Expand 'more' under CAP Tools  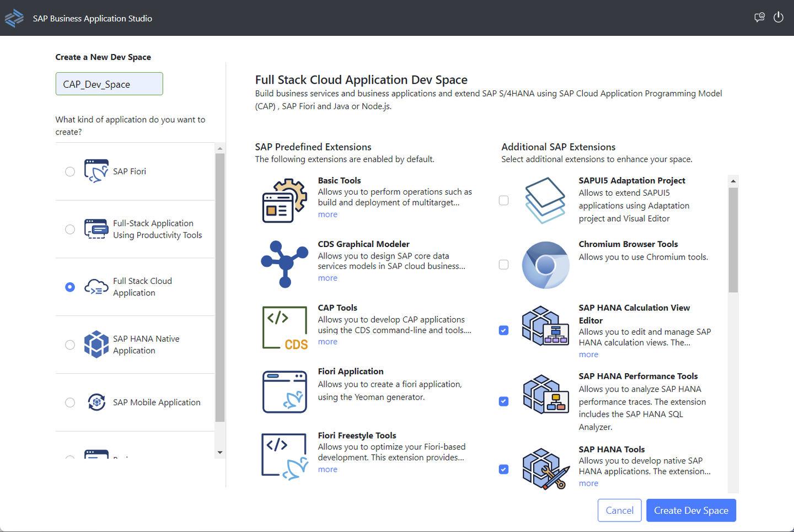[x=328, y=342]
